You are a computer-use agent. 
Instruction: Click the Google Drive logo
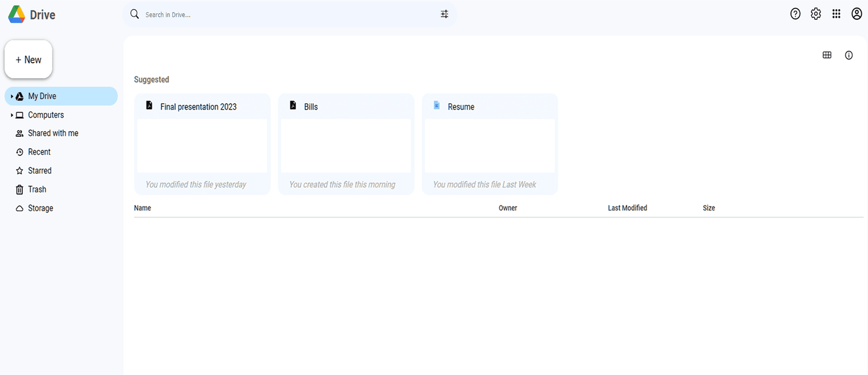pos(17,15)
